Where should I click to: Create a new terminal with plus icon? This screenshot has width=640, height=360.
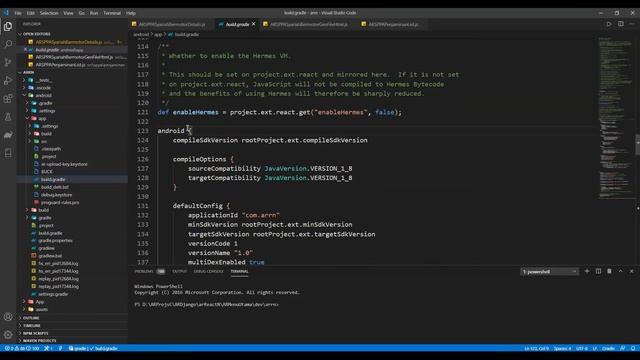click(587, 271)
